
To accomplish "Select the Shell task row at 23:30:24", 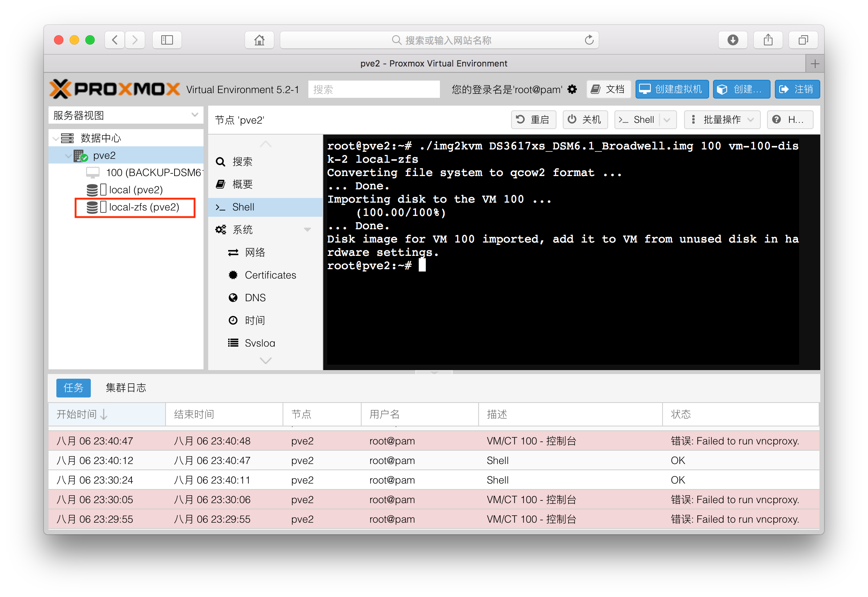I will pyautogui.click(x=434, y=480).
